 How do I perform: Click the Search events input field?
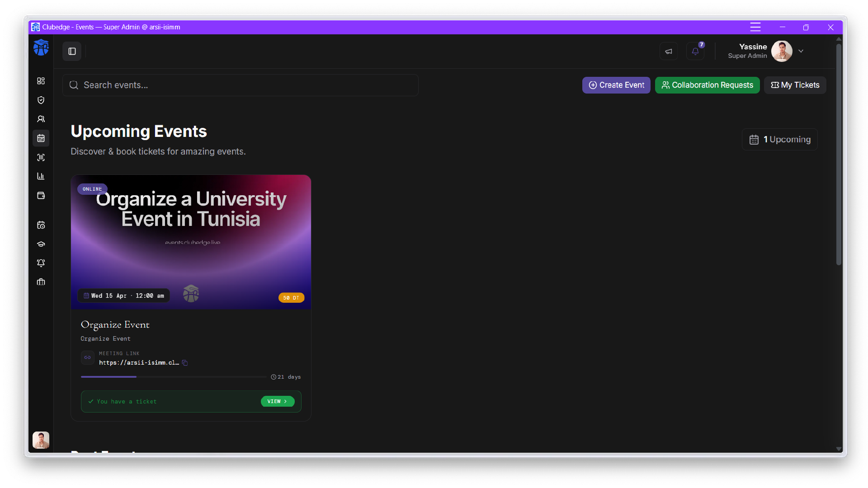click(241, 85)
